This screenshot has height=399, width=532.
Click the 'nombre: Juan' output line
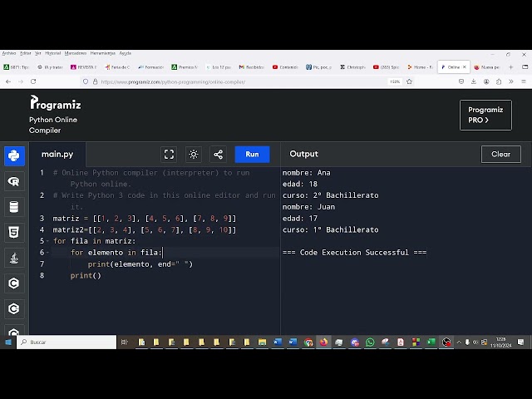coord(308,207)
